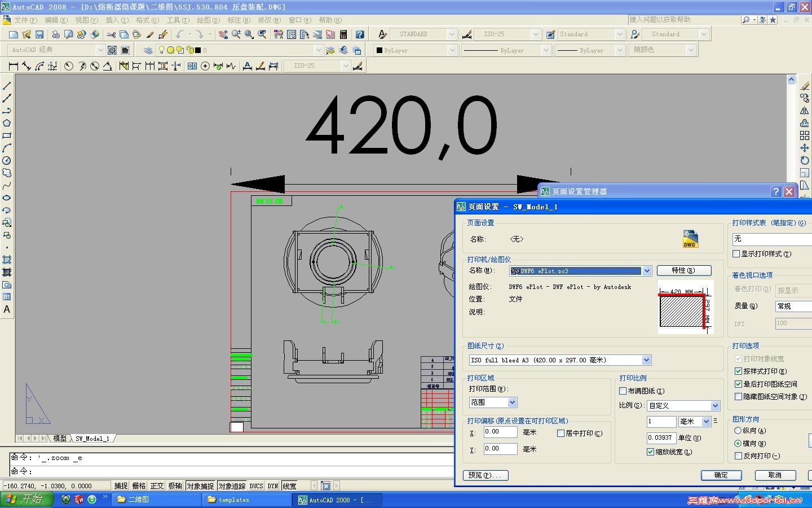Image resolution: width=812 pixels, height=508 pixels.
Task: Click the 确定 OK button
Action: [721, 475]
